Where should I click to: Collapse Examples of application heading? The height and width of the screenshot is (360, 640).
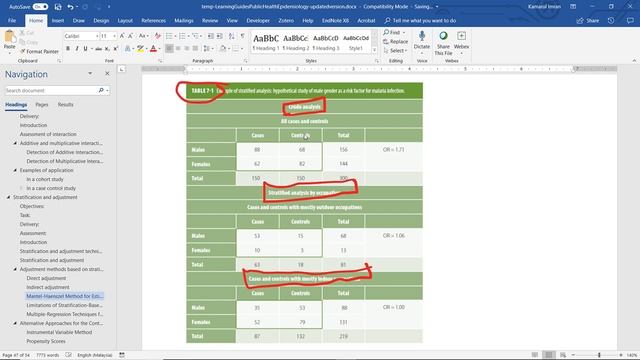tap(15, 170)
